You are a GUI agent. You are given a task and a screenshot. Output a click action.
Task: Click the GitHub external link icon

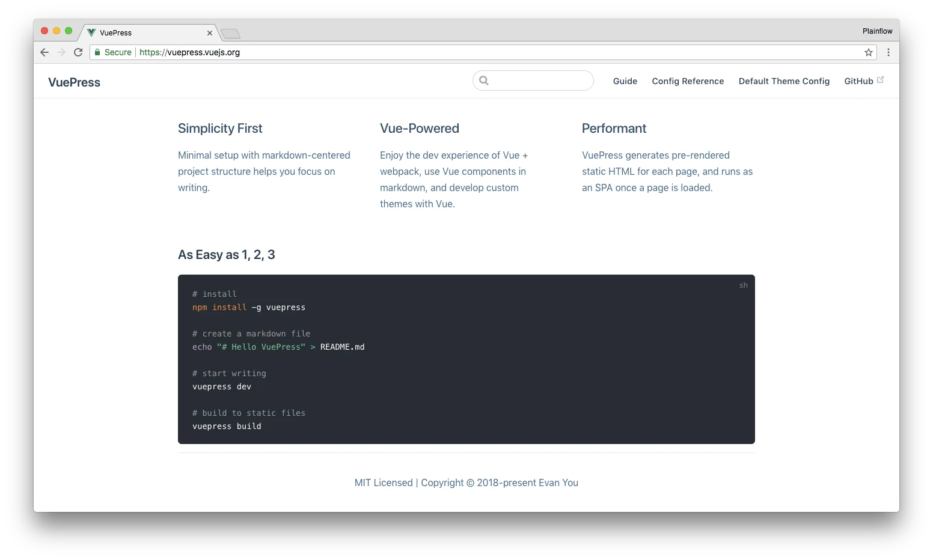[x=881, y=79]
